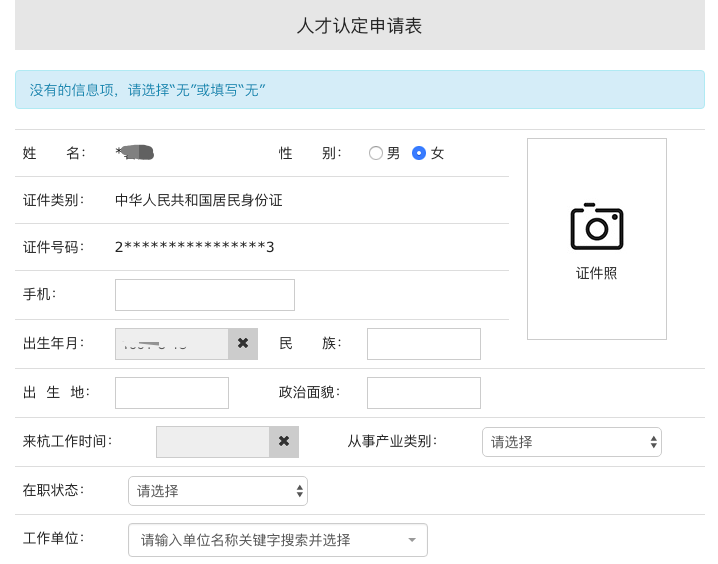Click the 中华人民共和国居民身份证 text
718x564 pixels.
point(199,200)
